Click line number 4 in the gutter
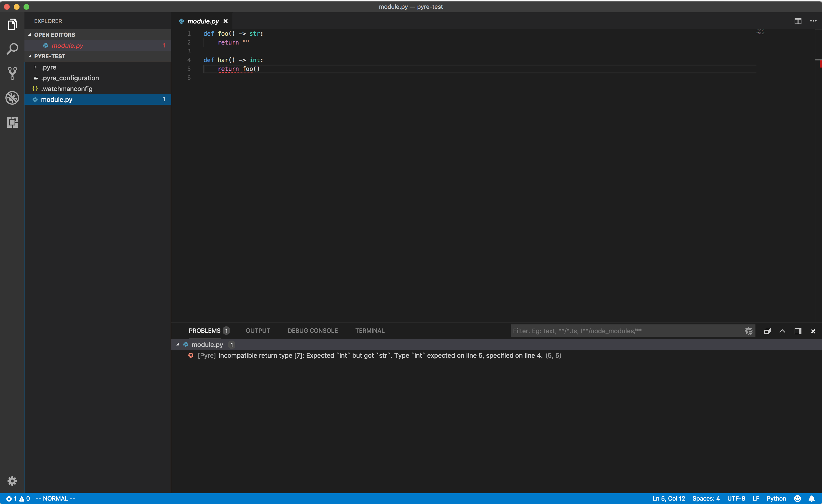The width and height of the screenshot is (822, 504). tap(189, 60)
